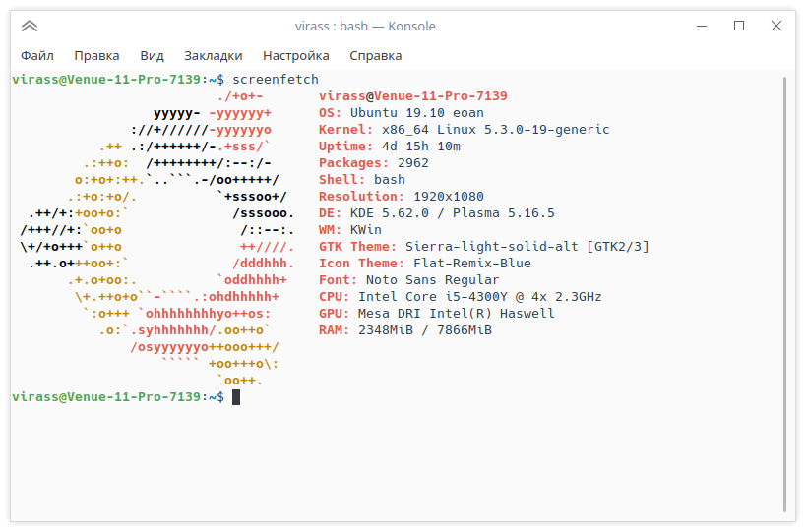Open the Вид menu
The image size is (806, 532).
coord(152,56)
